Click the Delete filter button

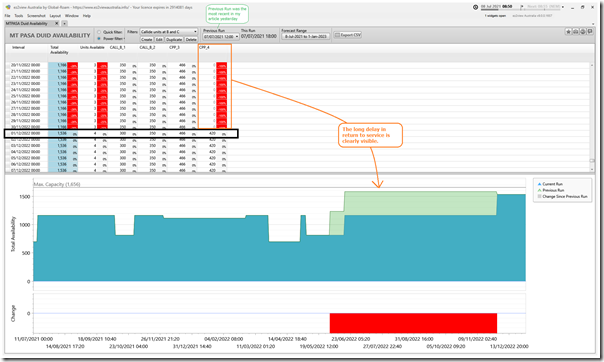(191, 39)
